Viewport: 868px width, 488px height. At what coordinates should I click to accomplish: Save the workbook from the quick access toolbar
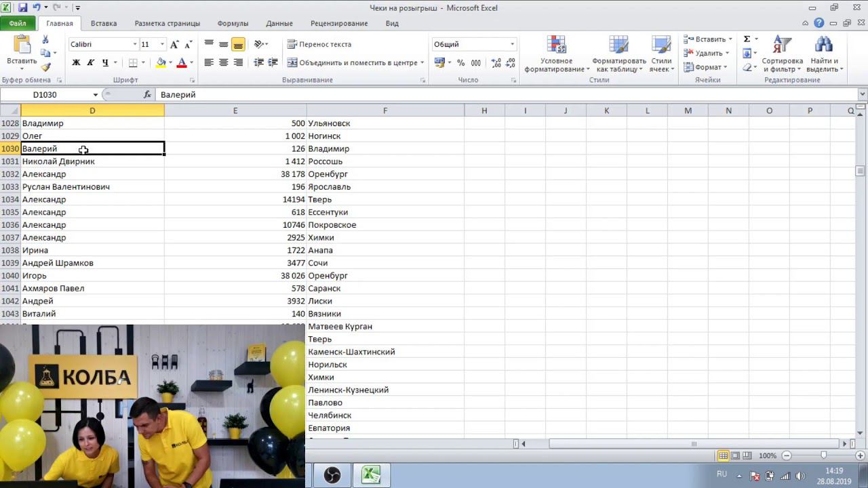tap(22, 8)
